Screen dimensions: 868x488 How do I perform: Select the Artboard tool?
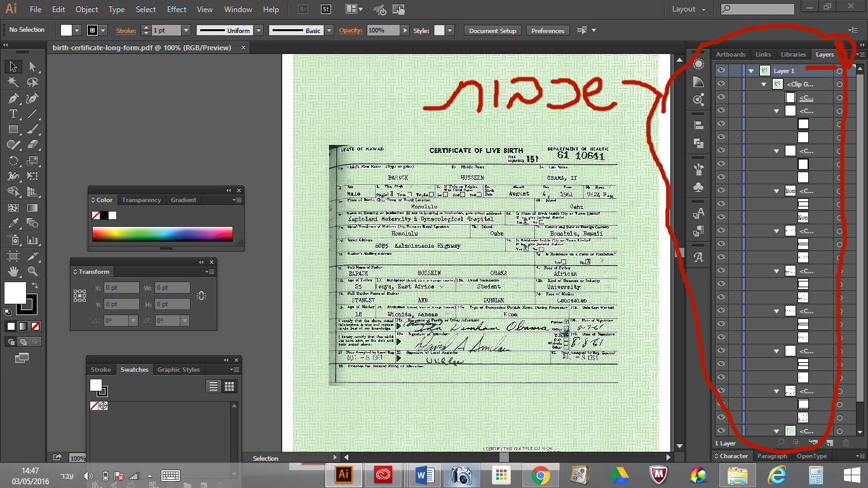[13, 255]
